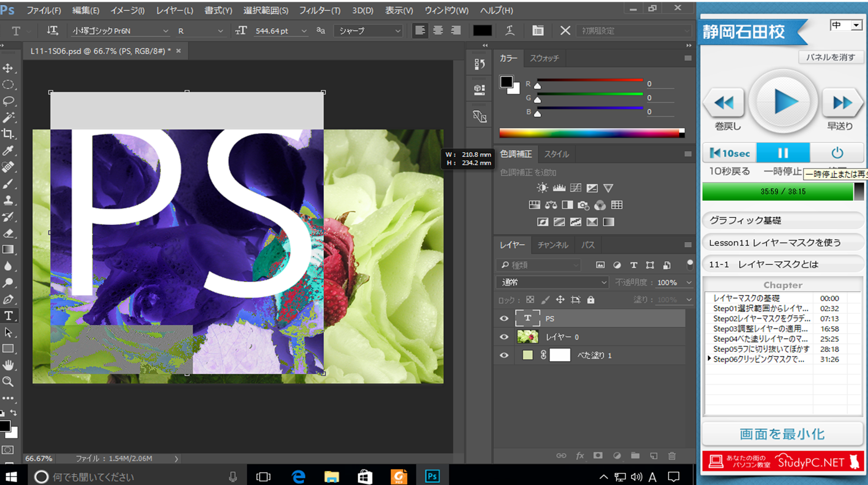Open the Layers panel options menu

pyautogui.click(x=688, y=245)
